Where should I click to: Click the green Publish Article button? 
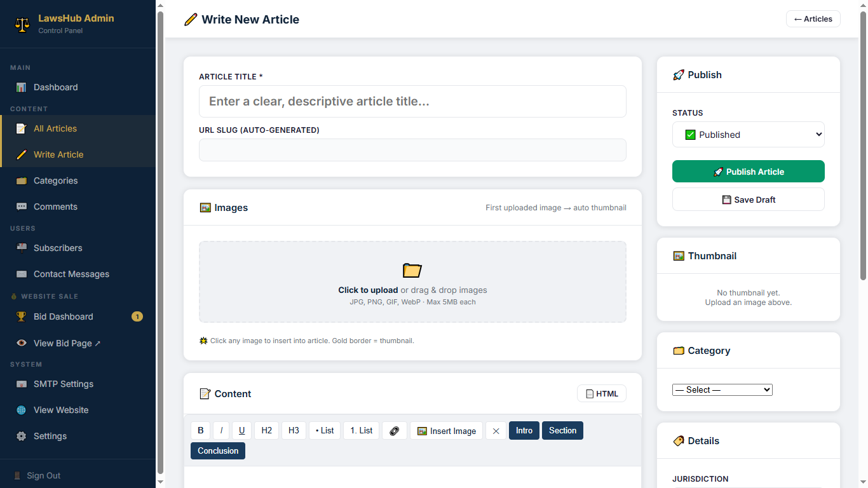pos(748,172)
